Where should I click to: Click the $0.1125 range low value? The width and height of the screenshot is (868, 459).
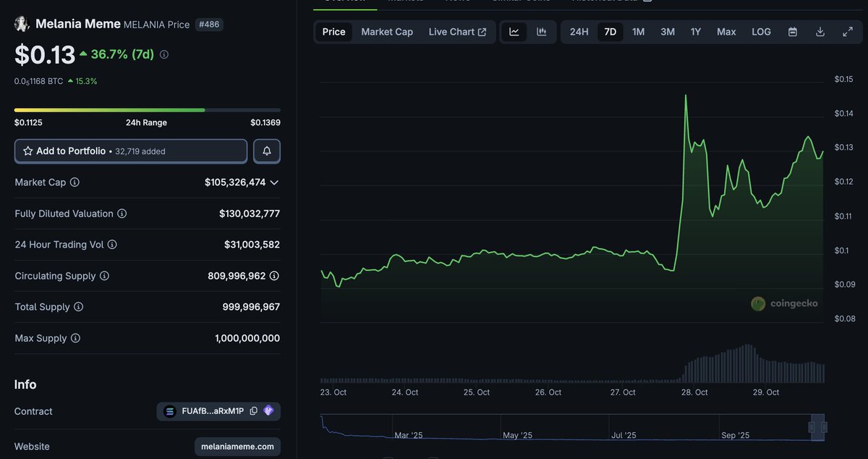pos(29,122)
